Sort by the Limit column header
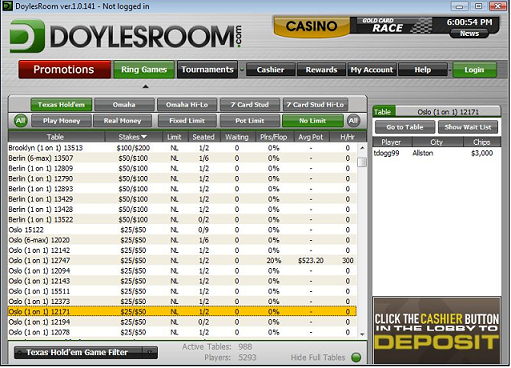 click(x=174, y=137)
